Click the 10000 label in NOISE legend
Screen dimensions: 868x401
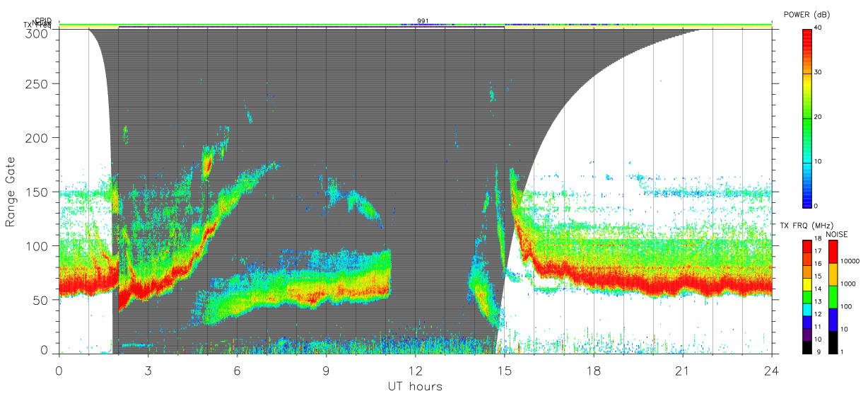click(x=849, y=261)
